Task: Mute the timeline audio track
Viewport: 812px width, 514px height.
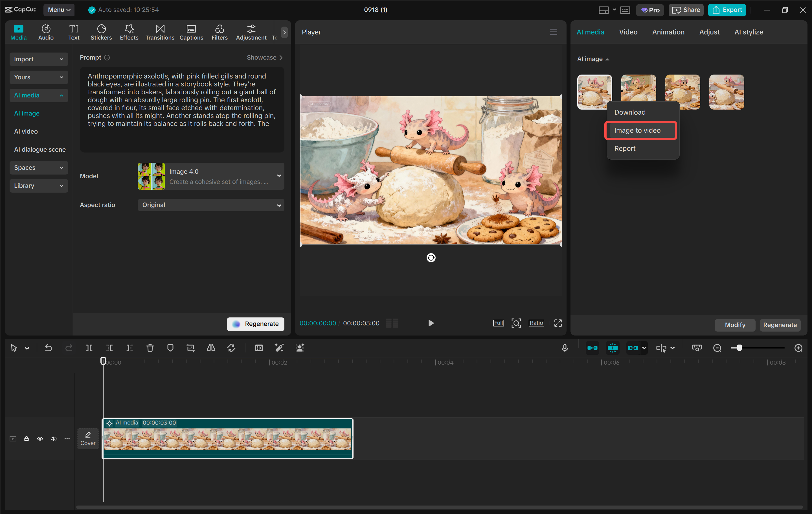Action: click(53, 438)
